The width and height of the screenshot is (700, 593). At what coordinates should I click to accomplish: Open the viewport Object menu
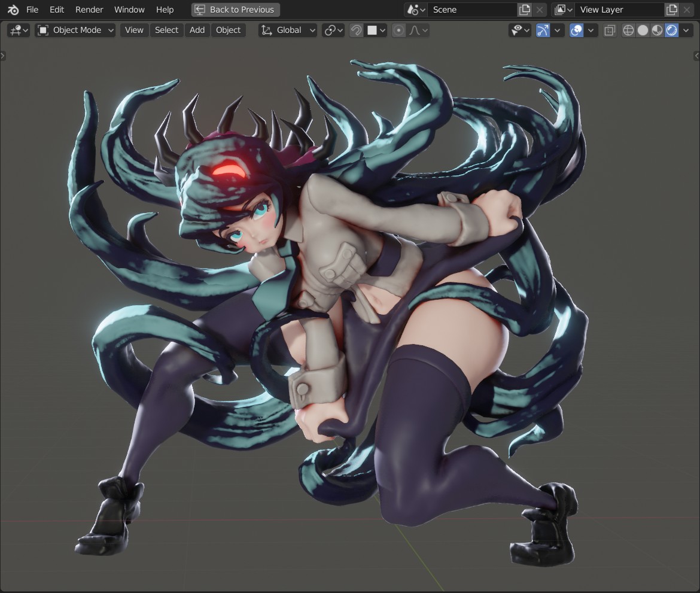[228, 30]
